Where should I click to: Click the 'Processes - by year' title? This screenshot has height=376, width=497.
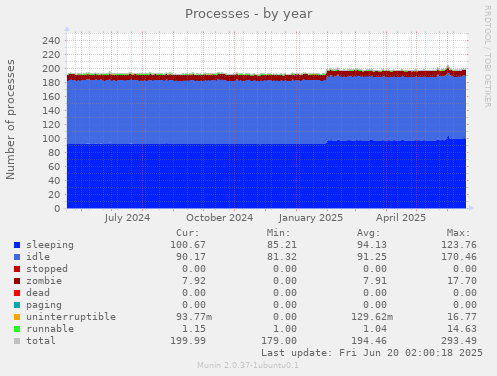tap(249, 14)
